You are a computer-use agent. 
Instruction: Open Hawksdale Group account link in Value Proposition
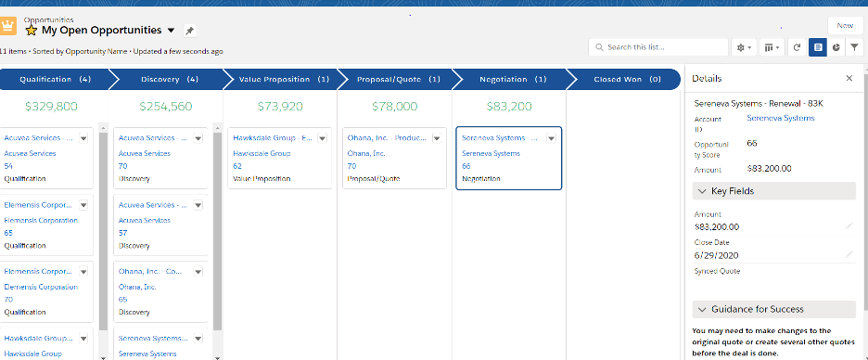pos(262,153)
